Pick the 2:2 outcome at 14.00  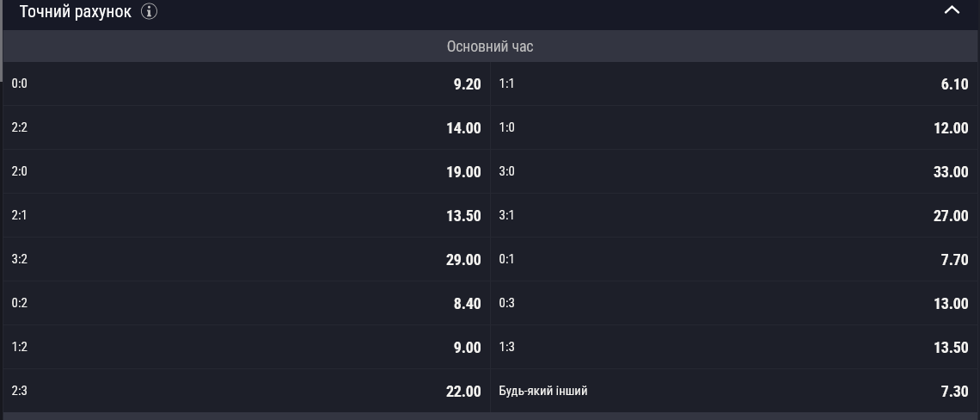click(246, 127)
